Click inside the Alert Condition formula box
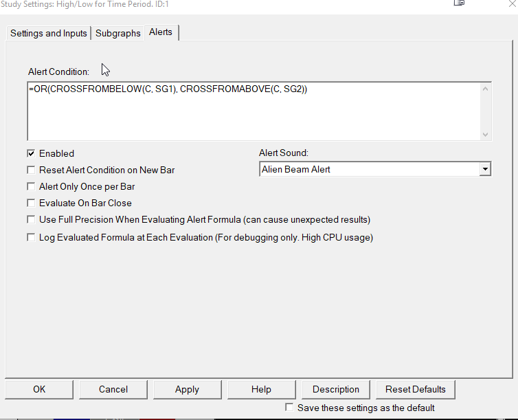This screenshot has height=420, width=518. coord(254,111)
